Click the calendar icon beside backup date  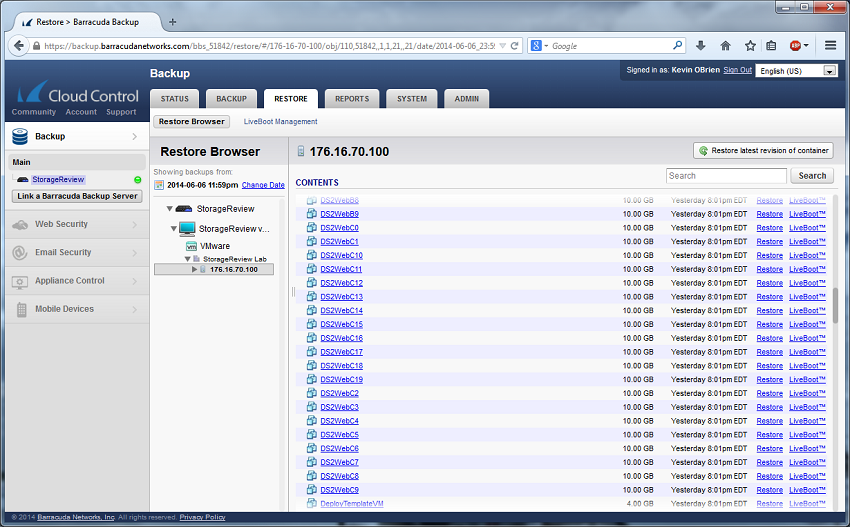point(159,185)
